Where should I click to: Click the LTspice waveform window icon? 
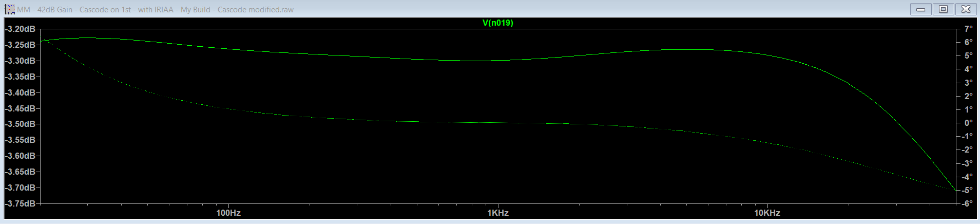coord(10,9)
